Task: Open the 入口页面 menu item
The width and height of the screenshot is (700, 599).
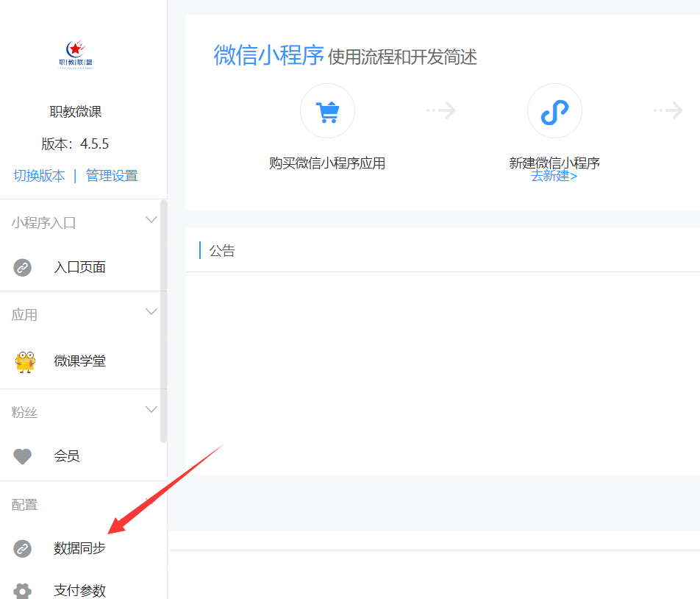Action: pos(80,267)
